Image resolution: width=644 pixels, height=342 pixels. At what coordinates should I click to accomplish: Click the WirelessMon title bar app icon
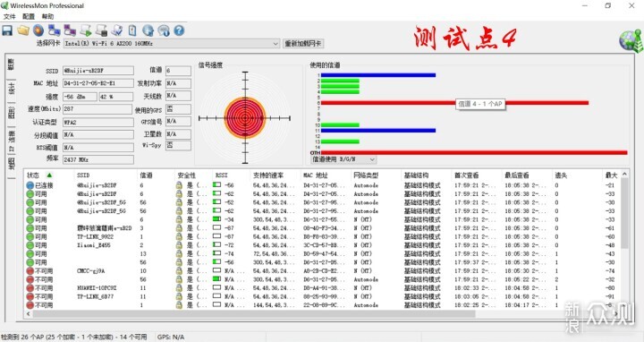[x=4, y=5]
